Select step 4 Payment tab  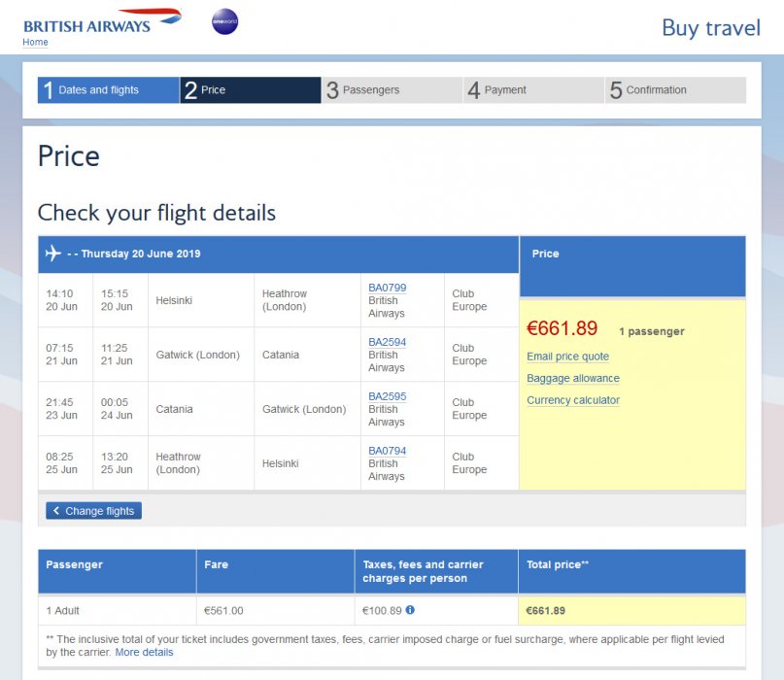[x=533, y=90]
